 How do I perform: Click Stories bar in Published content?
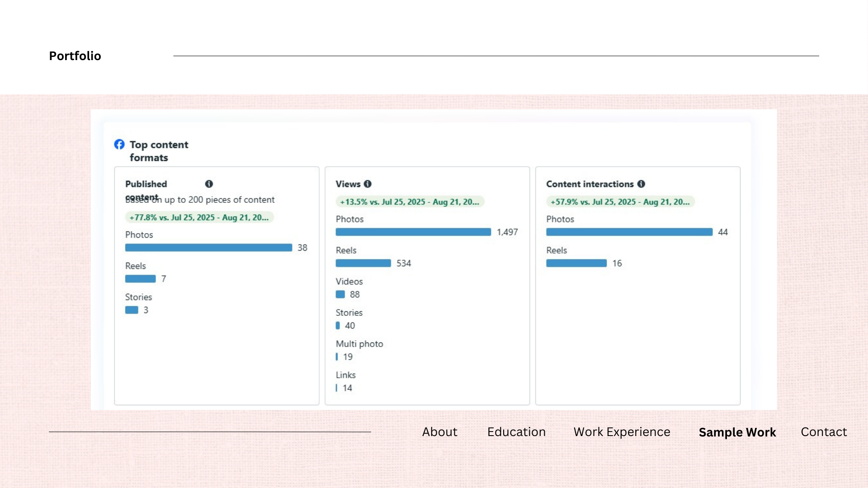click(x=132, y=310)
